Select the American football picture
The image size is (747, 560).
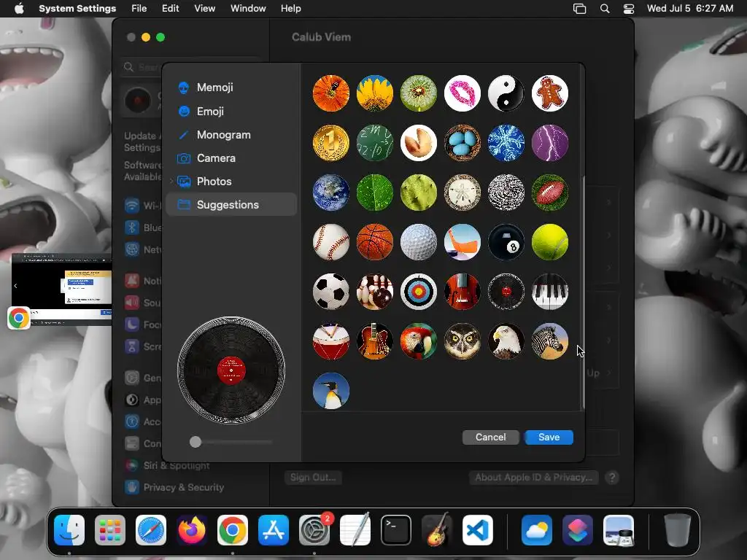point(550,192)
